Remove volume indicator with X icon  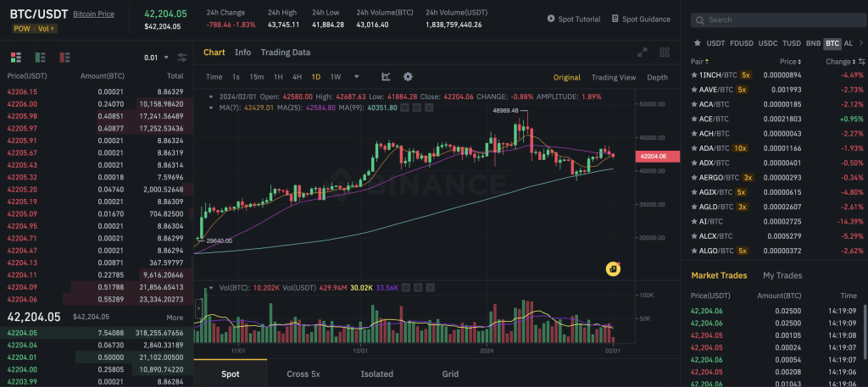[x=430, y=287]
